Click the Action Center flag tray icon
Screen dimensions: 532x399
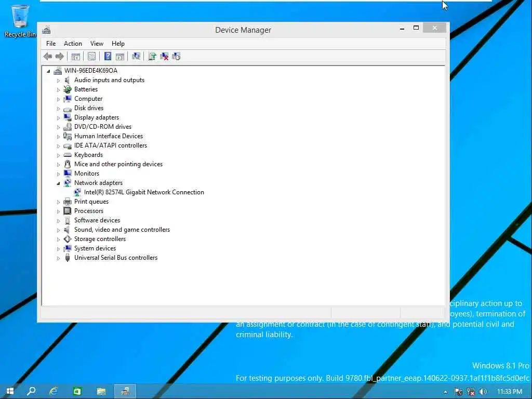458,392
